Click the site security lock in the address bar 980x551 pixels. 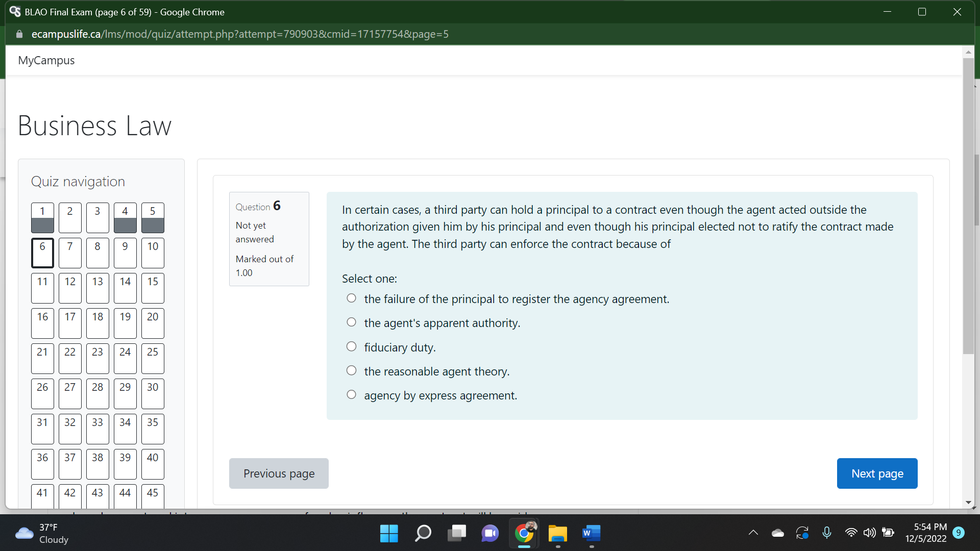pos(19,34)
